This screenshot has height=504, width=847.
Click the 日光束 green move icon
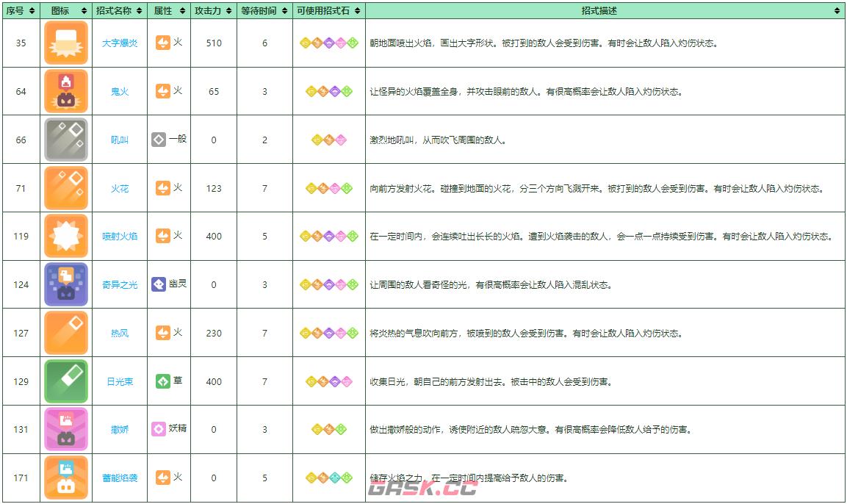pos(66,381)
